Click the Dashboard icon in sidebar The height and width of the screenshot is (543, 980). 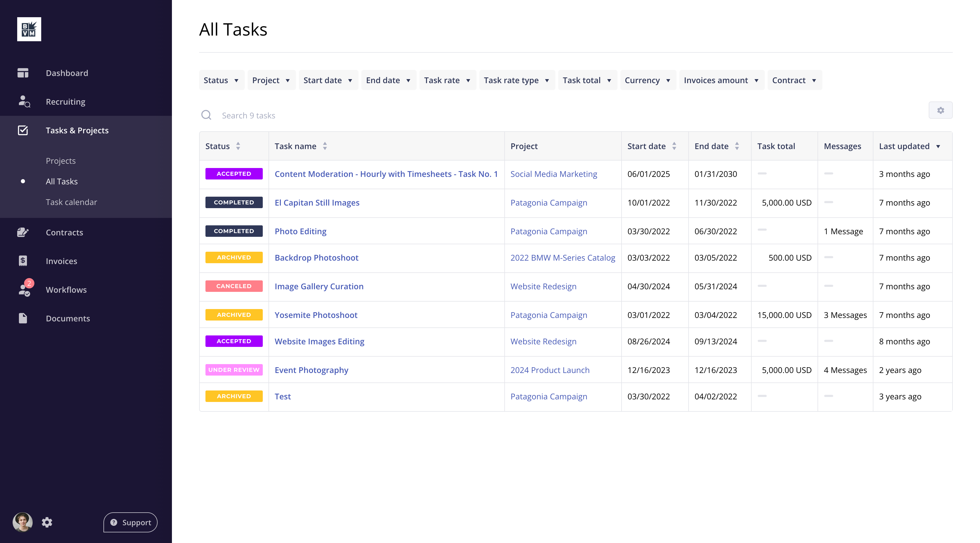(x=23, y=73)
